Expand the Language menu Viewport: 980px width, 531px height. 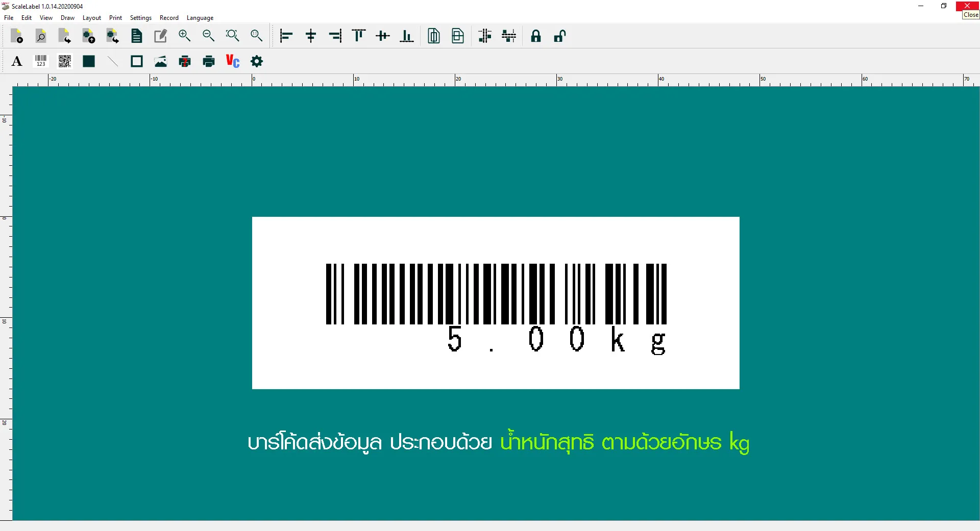coord(200,18)
